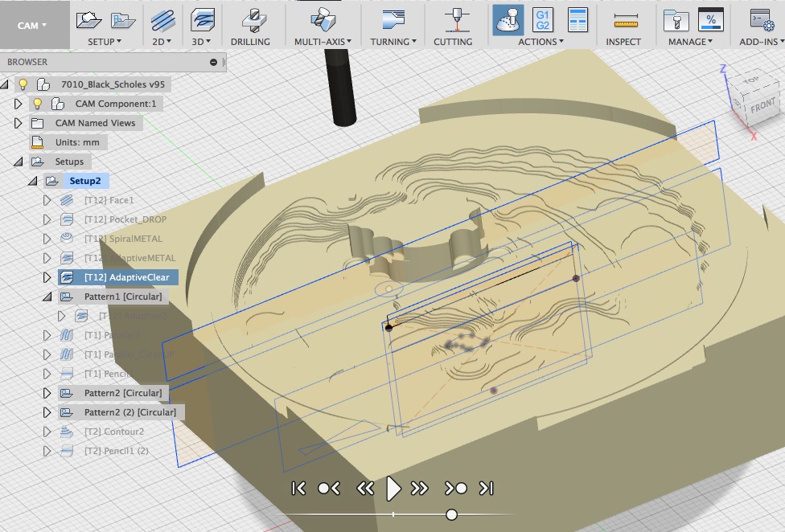This screenshot has width=785, height=532.
Task: Jump to simulation end
Action: tap(486, 488)
